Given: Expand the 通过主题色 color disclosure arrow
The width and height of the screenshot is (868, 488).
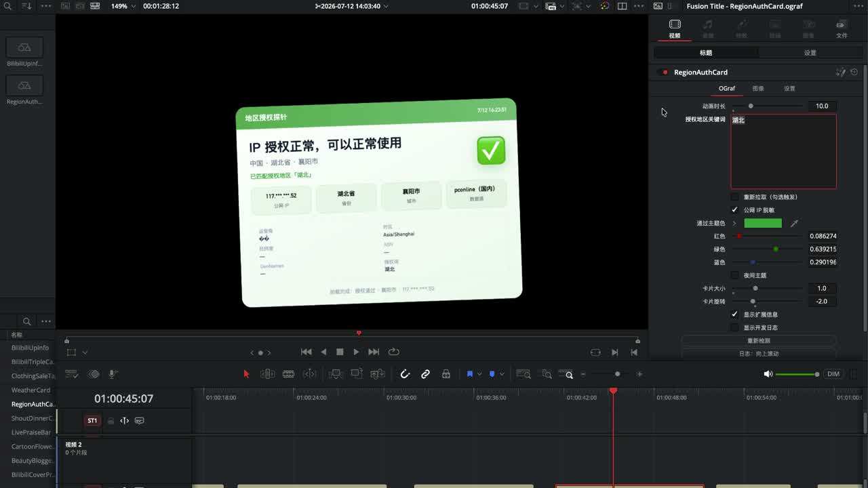Looking at the screenshot, I should coord(734,223).
